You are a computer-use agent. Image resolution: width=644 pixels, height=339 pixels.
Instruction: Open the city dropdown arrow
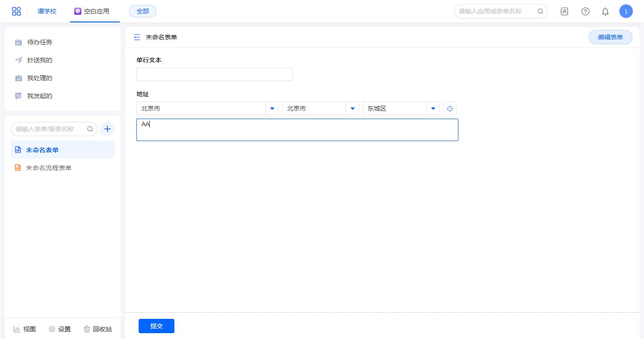click(x=352, y=108)
